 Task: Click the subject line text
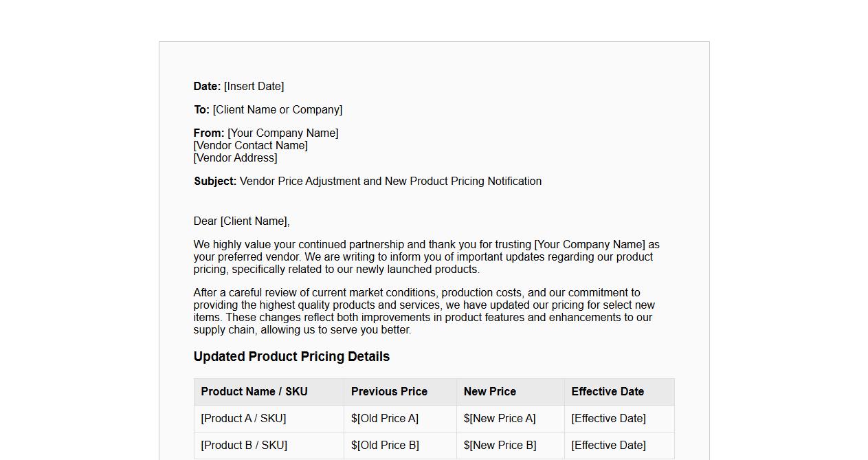390,182
